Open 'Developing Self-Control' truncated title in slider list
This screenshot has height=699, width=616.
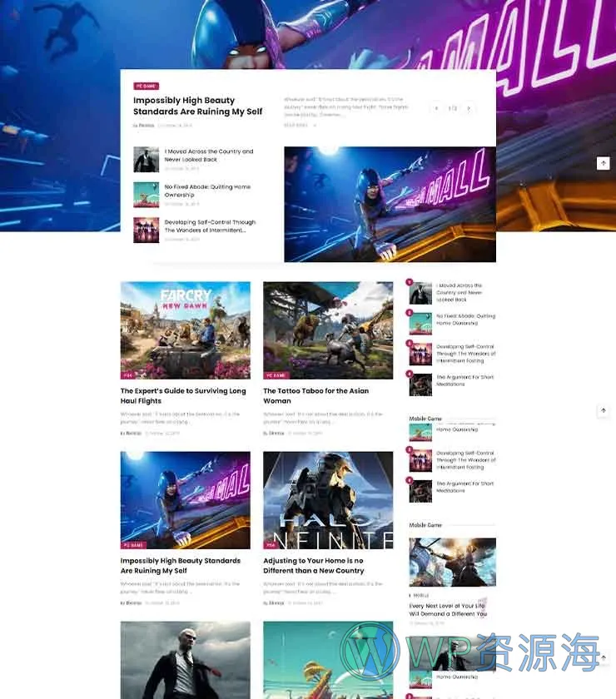click(x=210, y=226)
